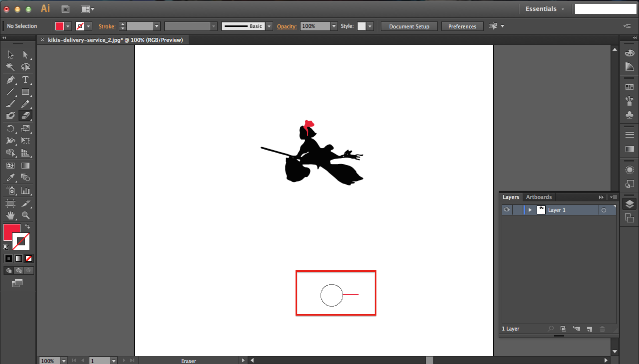Select the Rotate tool
The image size is (639, 364).
10,129
